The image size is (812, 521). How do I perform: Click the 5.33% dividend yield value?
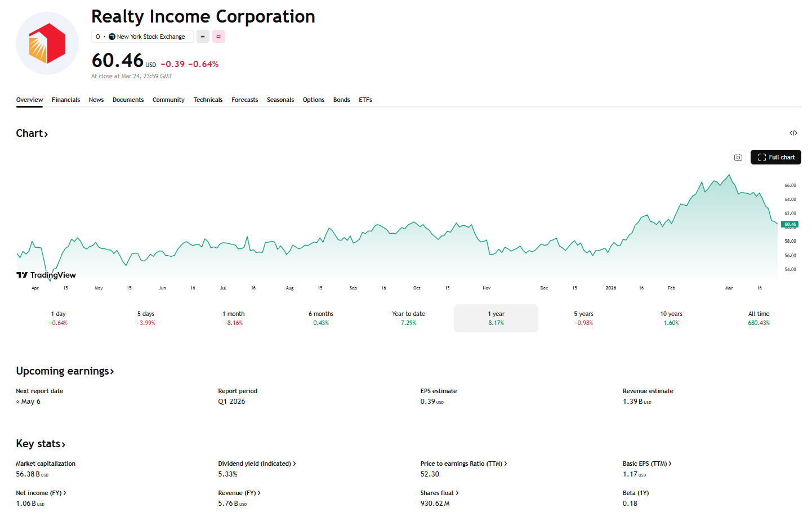[x=227, y=474]
